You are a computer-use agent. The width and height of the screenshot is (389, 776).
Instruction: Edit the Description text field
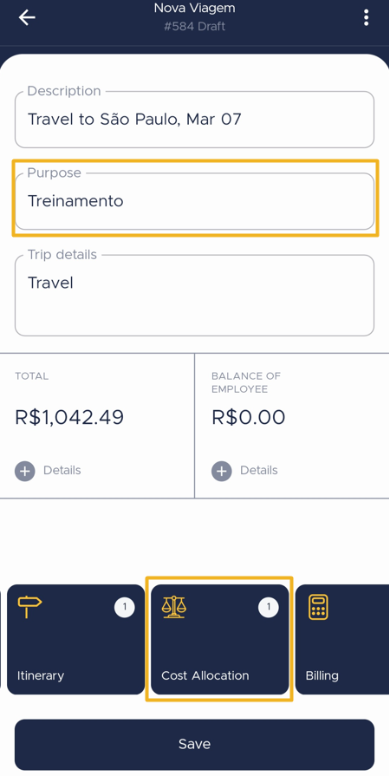pyautogui.click(x=194, y=119)
